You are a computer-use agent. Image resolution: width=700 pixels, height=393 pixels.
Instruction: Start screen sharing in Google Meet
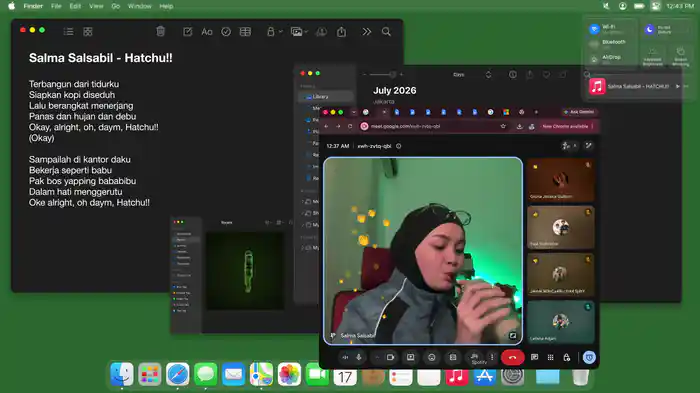coord(410,357)
